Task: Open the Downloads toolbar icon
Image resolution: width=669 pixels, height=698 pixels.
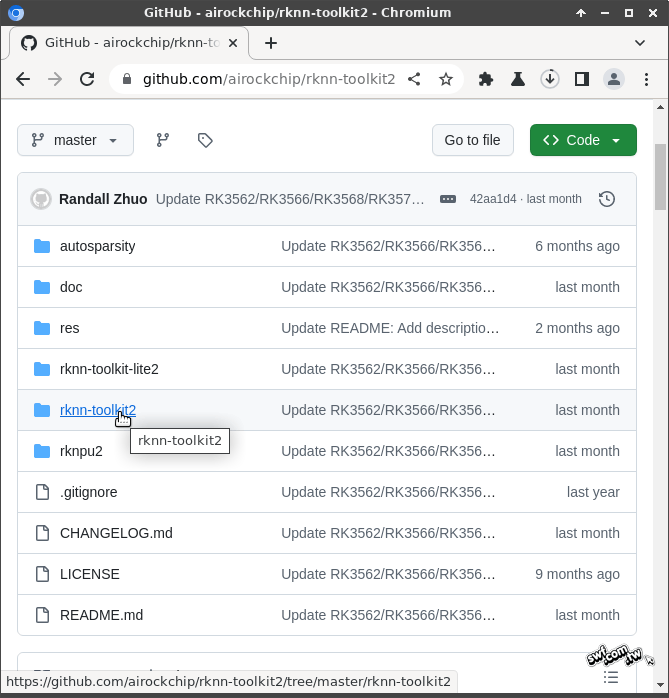Action: coord(550,79)
